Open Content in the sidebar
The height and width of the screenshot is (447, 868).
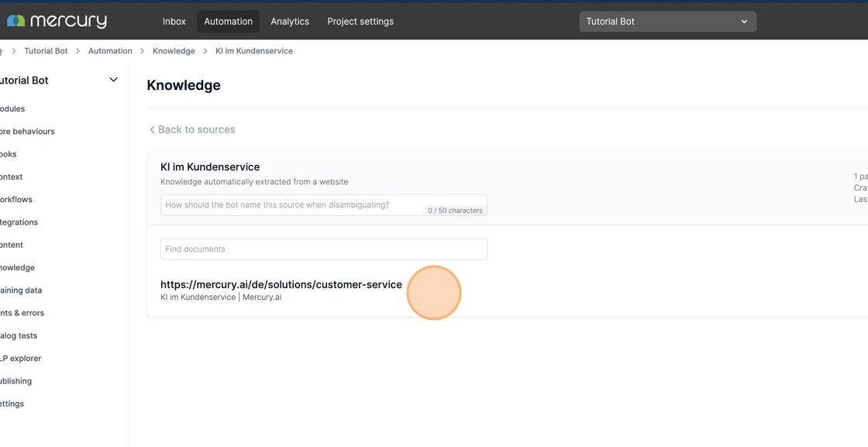click(x=11, y=245)
